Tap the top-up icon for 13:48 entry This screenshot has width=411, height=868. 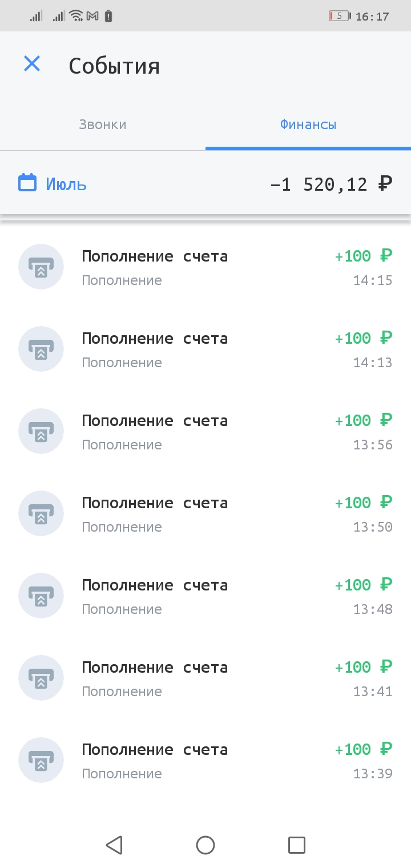coord(41,596)
